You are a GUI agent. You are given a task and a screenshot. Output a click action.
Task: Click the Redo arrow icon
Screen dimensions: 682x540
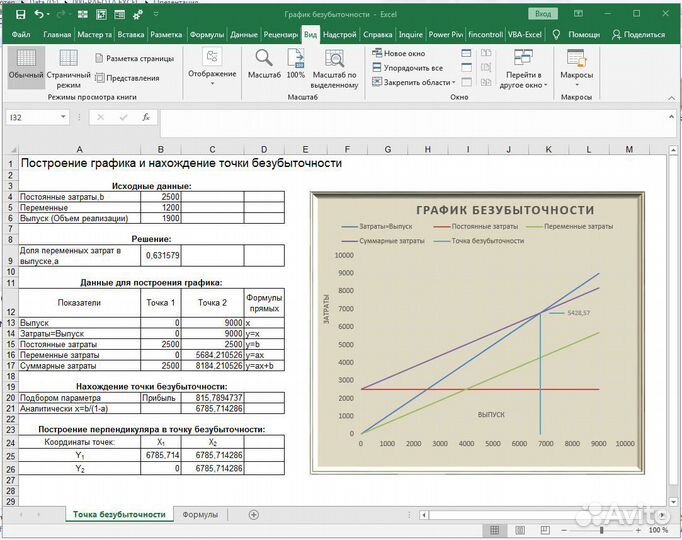pos(61,14)
